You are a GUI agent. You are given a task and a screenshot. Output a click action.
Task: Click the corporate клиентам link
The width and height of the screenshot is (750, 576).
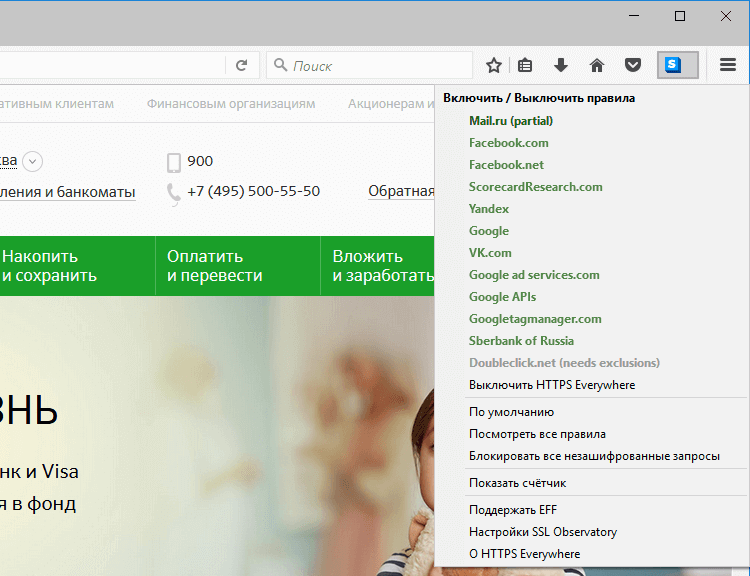[x=57, y=104]
